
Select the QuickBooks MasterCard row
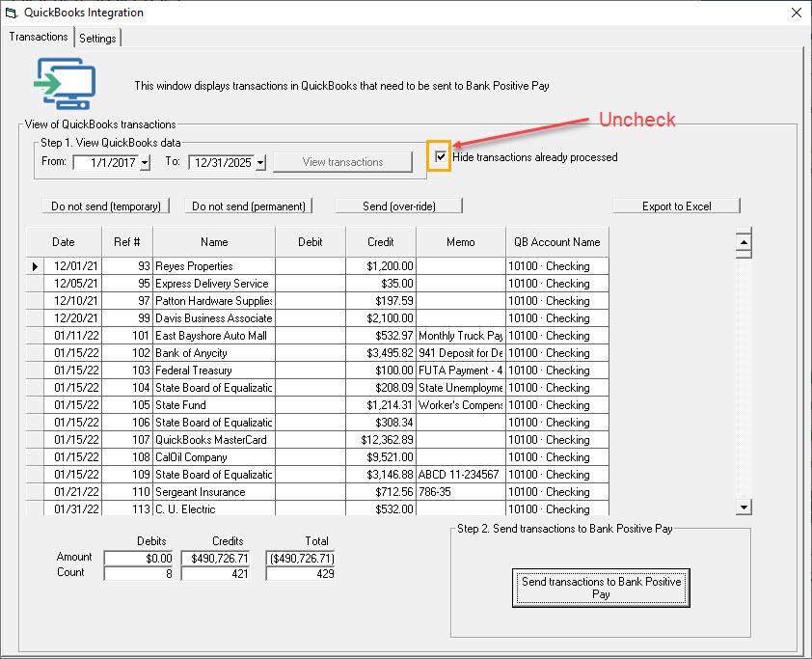(x=317, y=440)
